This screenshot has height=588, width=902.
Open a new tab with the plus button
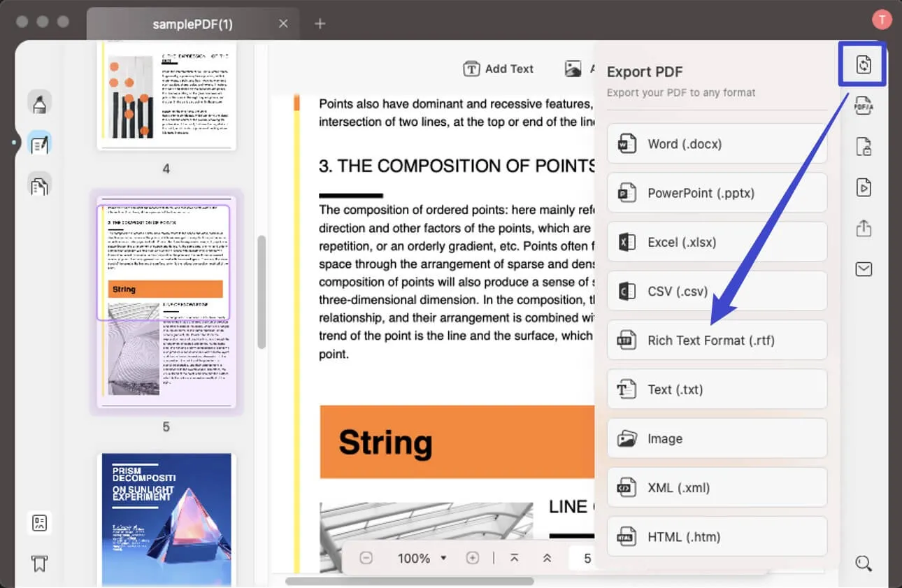pyautogui.click(x=320, y=23)
